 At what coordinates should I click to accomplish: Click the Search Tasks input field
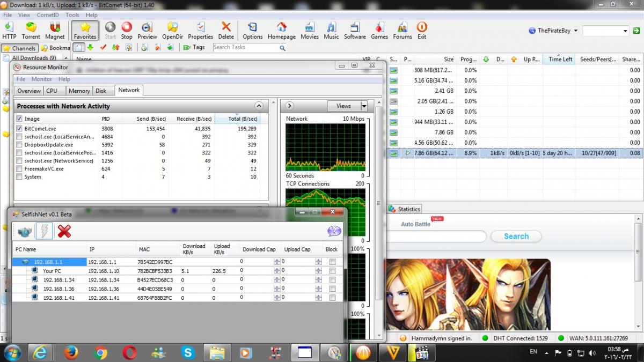click(245, 47)
